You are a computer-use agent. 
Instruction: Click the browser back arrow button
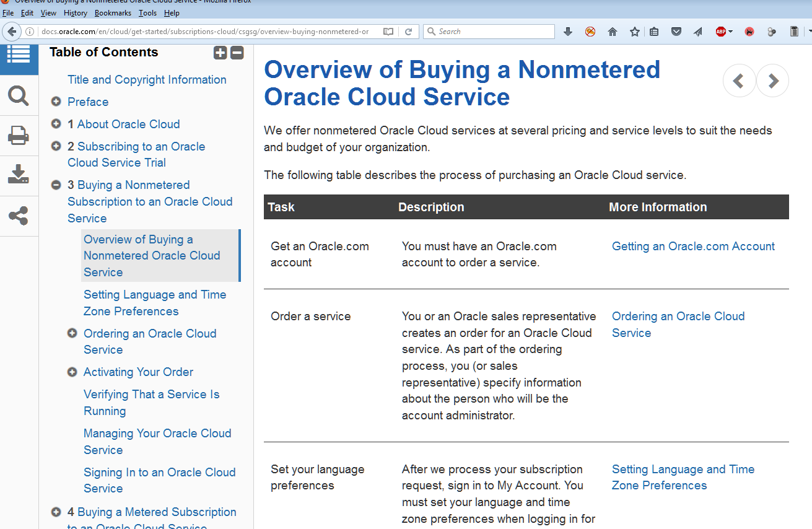11,32
